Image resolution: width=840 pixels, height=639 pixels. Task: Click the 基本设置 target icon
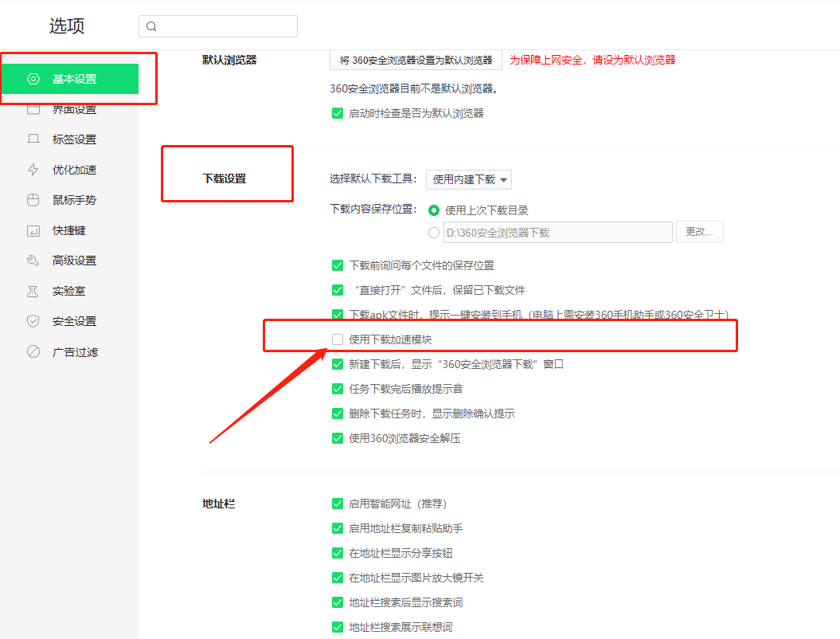point(33,79)
